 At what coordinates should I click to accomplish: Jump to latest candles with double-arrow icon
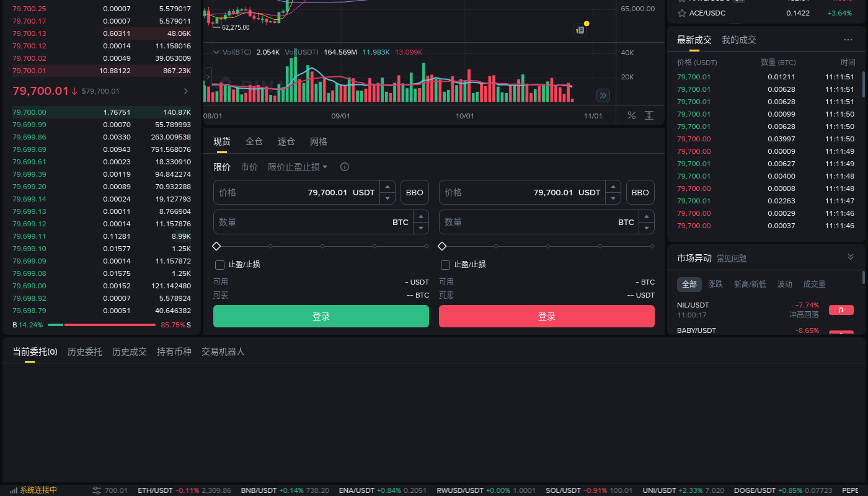[603, 95]
